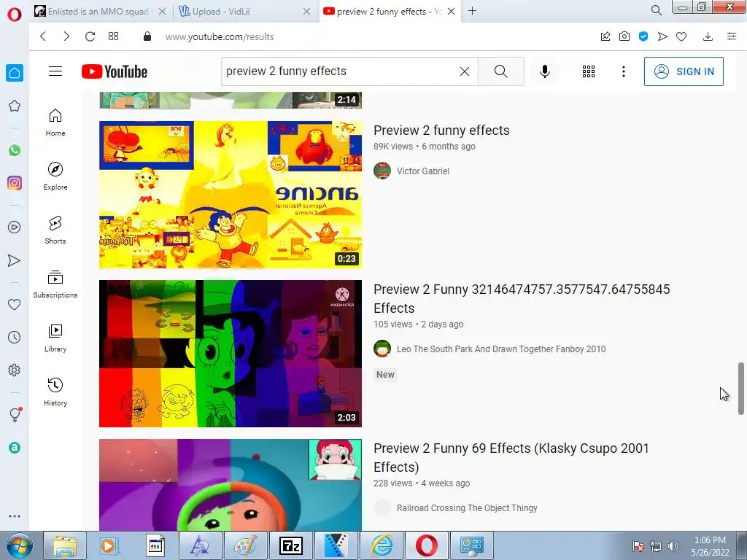Open Opera sidebar My Flow arrow icon
This screenshot has height=560, width=747.
15,260
